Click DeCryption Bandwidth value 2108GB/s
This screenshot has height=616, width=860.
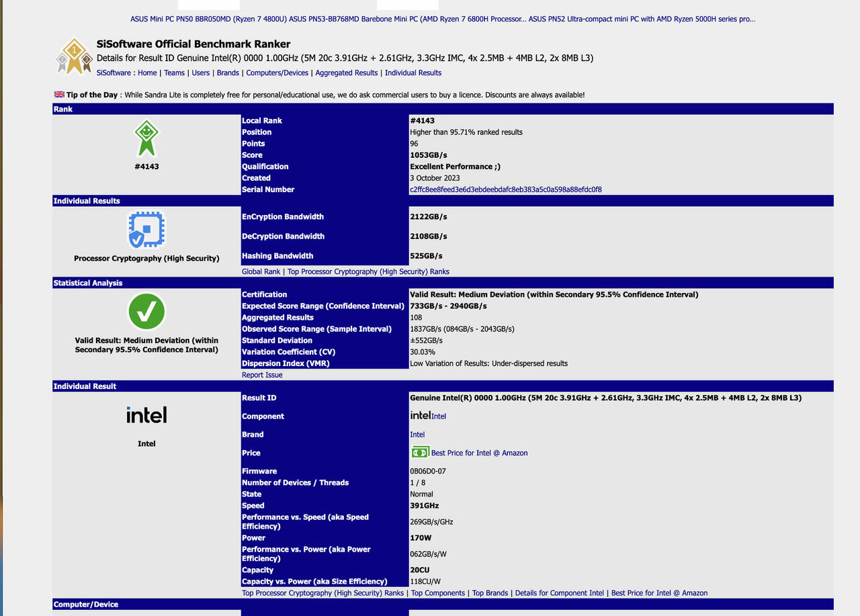pos(429,236)
